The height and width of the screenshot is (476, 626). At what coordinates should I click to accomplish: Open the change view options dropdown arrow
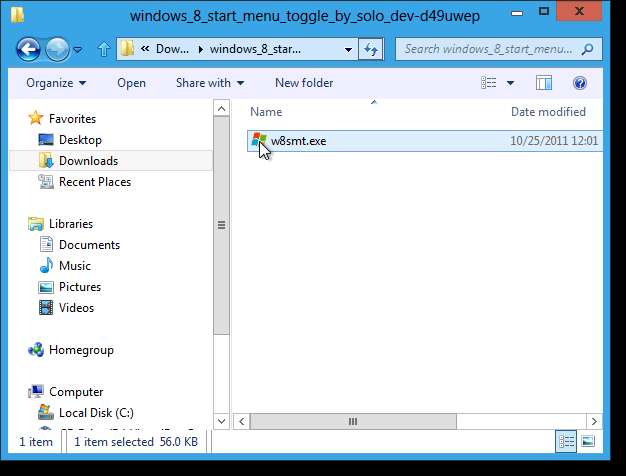click(510, 83)
